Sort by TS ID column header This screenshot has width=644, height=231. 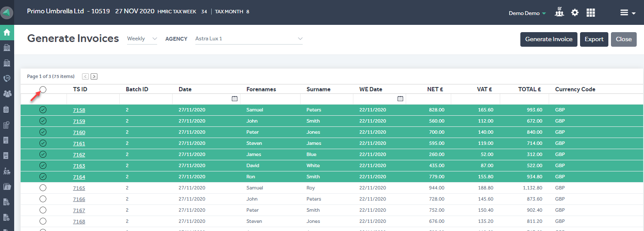pos(80,89)
